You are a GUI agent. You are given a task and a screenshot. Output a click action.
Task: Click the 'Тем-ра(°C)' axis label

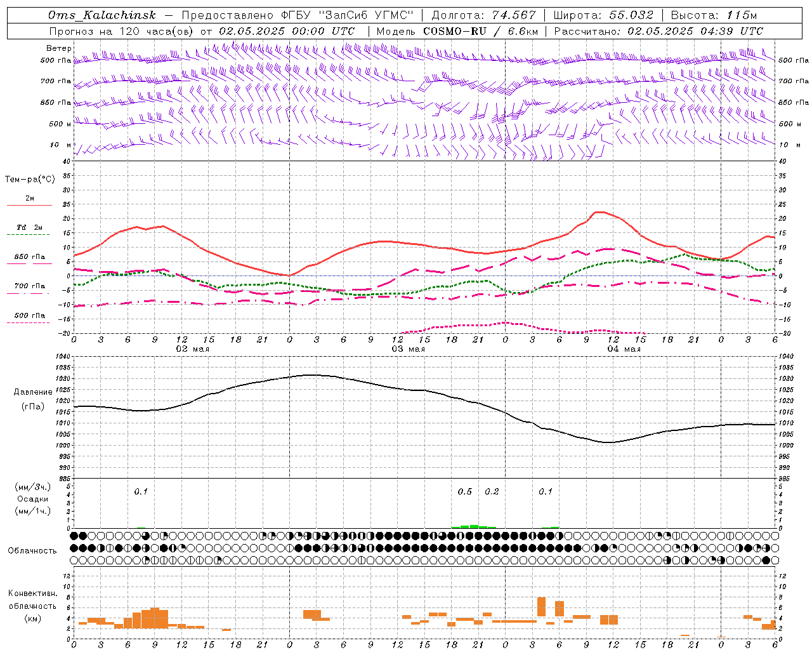pyautogui.click(x=30, y=180)
